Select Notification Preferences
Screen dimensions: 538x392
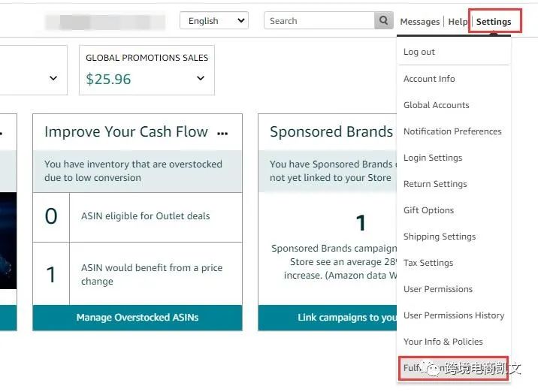pos(452,131)
